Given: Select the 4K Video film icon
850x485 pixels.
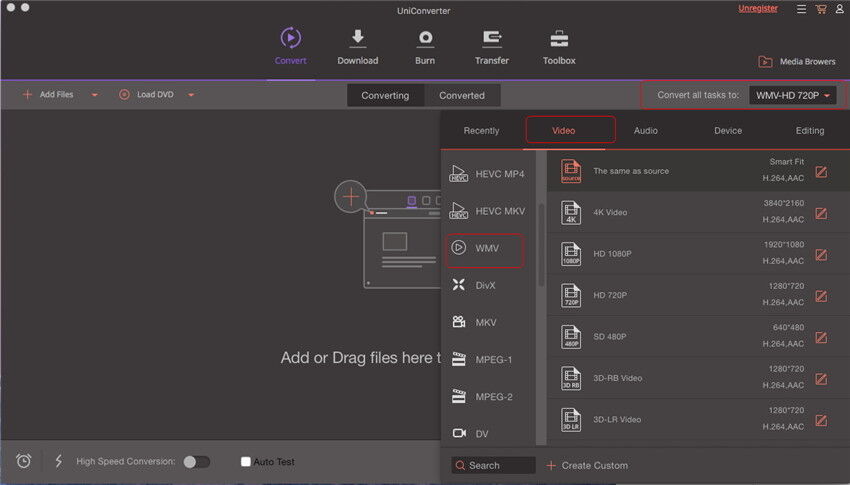Looking at the screenshot, I should tap(571, 212).
